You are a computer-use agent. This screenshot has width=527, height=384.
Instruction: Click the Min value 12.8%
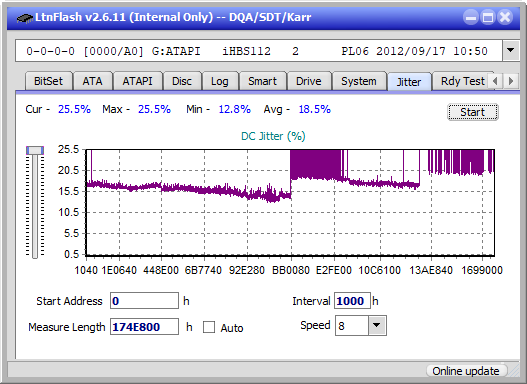(235, 109)
